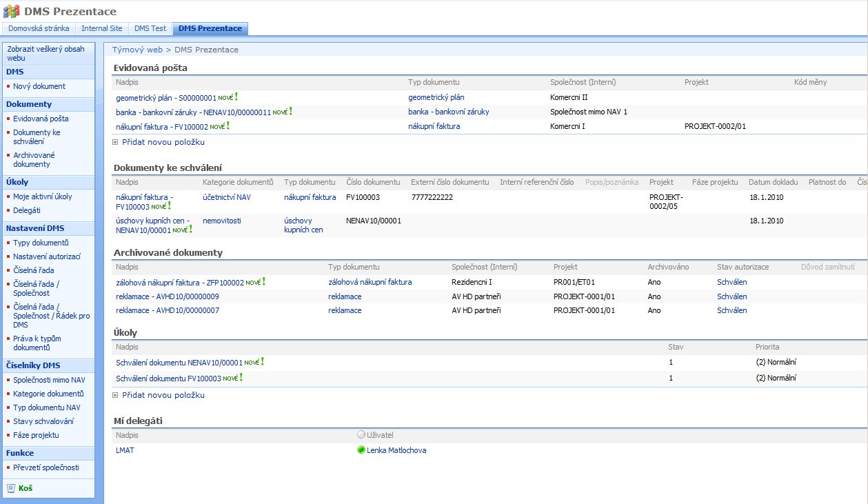Click the banka - bankovní záruky document type link
Screen dimensions: 868x504
tap(449, 112)
